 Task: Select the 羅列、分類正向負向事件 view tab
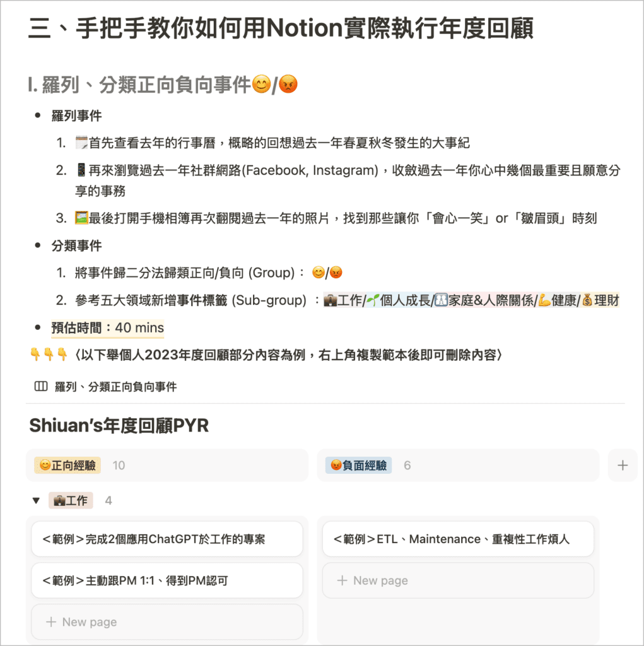(114, 387)
